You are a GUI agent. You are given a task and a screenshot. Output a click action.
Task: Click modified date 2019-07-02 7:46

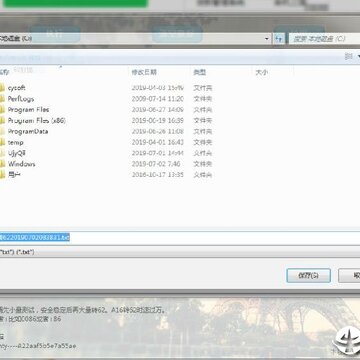click(x=156, y=164)
